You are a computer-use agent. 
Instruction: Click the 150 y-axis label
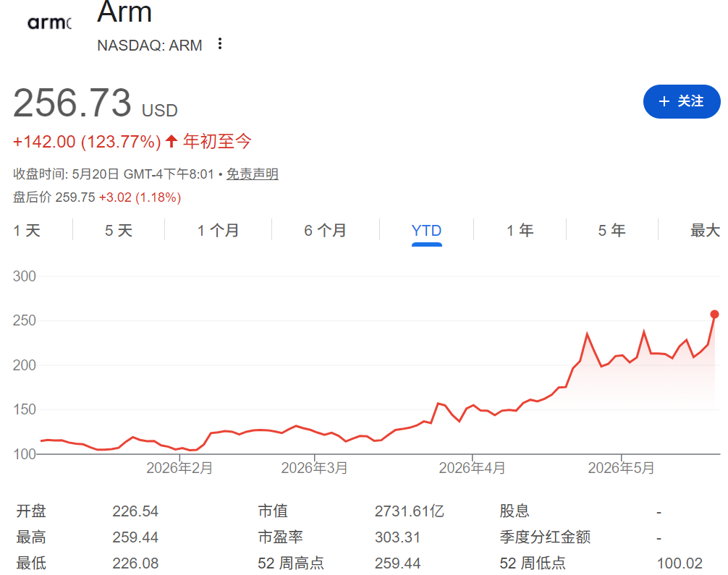coord(24,409)
